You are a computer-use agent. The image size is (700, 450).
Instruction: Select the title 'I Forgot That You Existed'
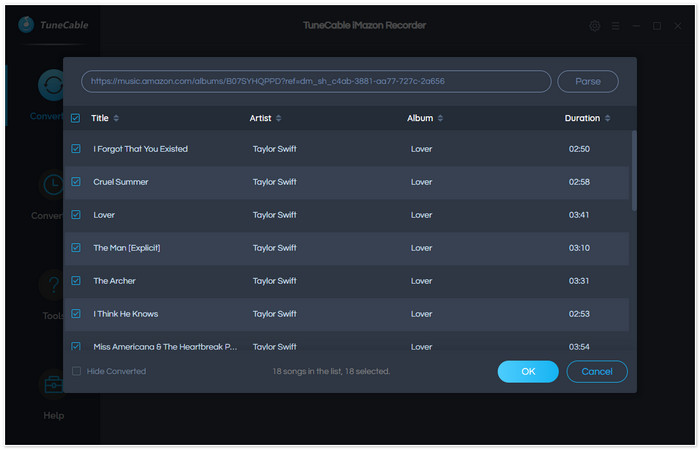coord(140,149)
